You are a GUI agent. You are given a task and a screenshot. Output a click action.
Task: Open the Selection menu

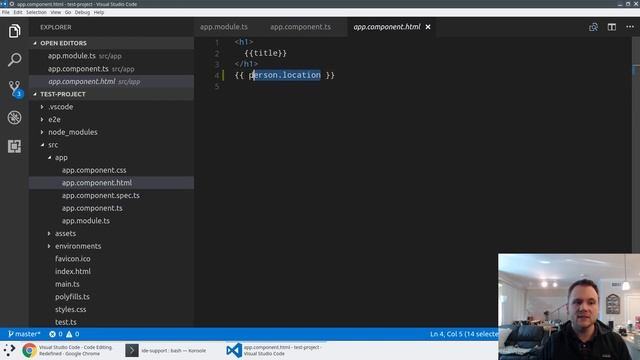[36, 12]
